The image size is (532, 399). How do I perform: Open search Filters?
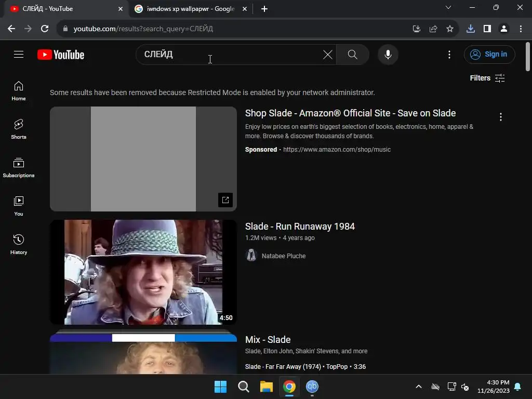pyautogui.click(x=487, y=78)
